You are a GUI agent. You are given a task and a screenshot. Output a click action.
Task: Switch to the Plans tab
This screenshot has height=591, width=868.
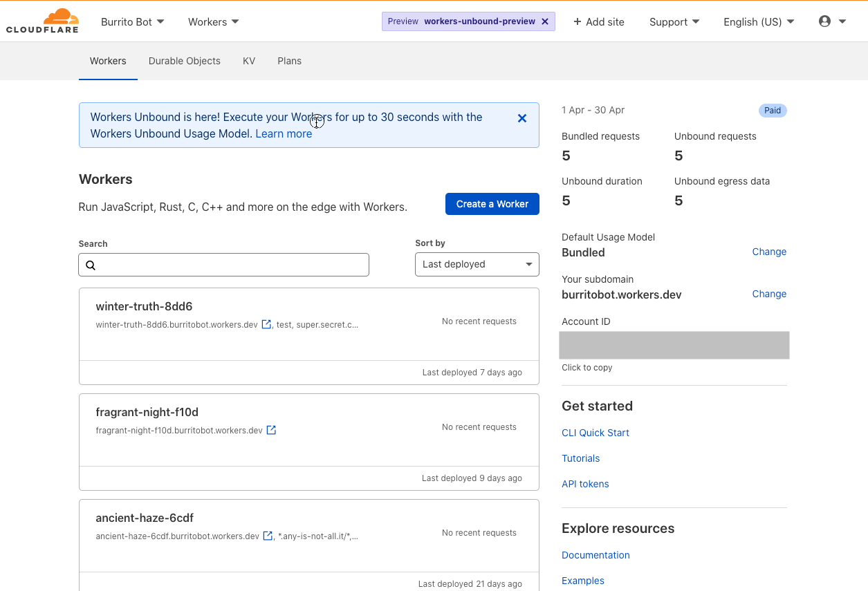289,61
